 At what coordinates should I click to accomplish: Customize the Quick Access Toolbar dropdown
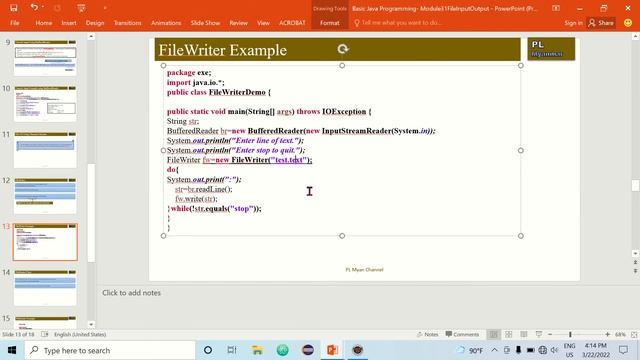coord(105,8)
